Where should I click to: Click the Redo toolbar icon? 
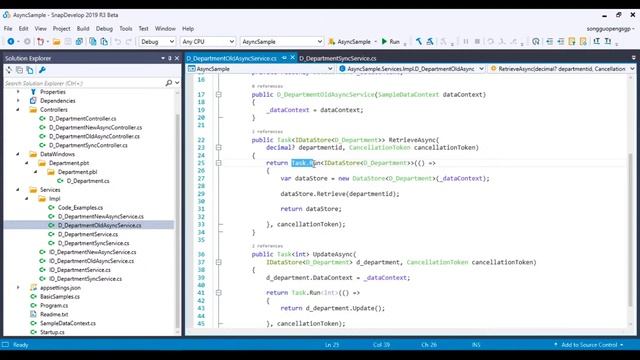point(129,42)
